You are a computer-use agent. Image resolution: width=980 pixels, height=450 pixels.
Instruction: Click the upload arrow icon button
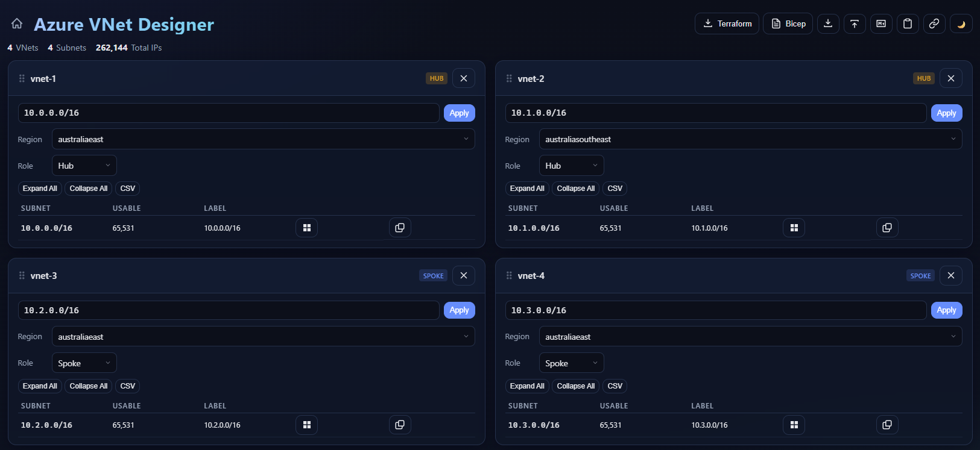tap(855, 23)
